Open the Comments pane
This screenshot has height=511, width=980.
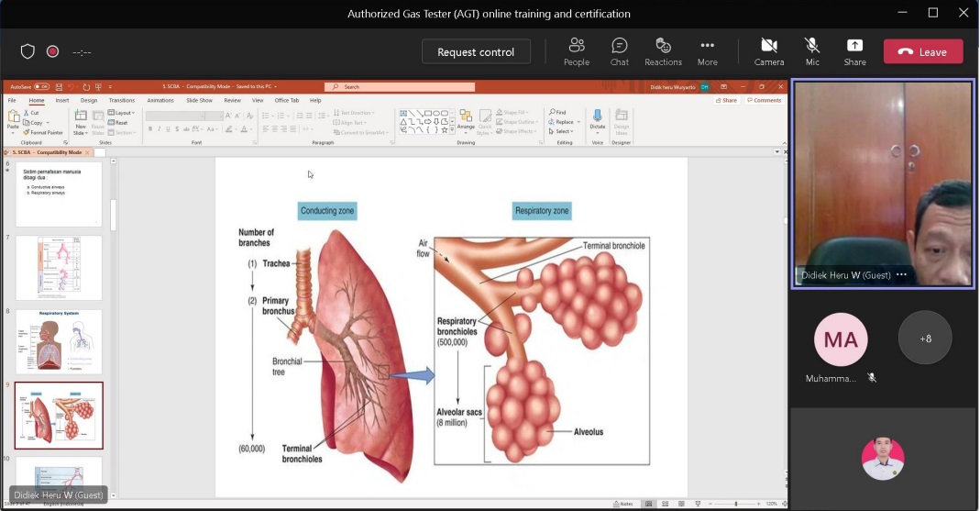pyautogui.click(x=764, y=100)
